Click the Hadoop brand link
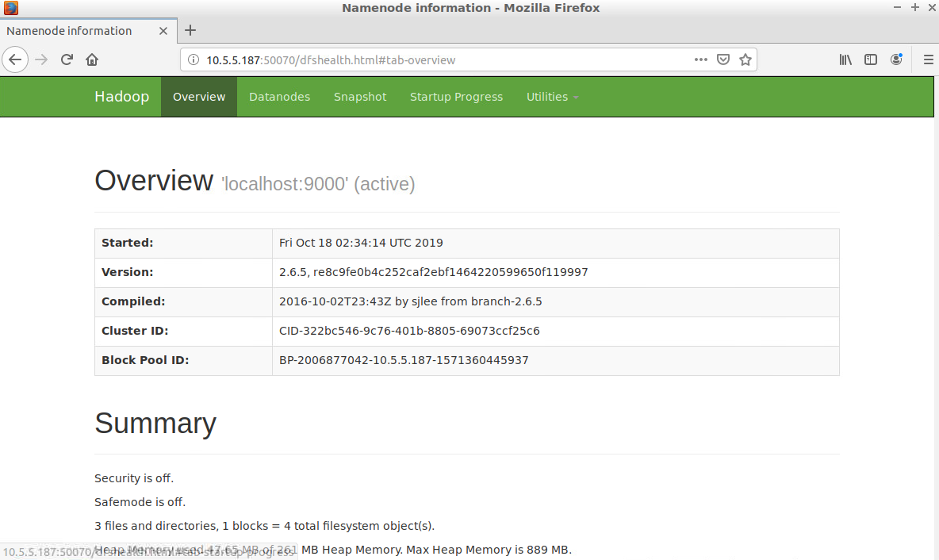 (x=122, y=97)
